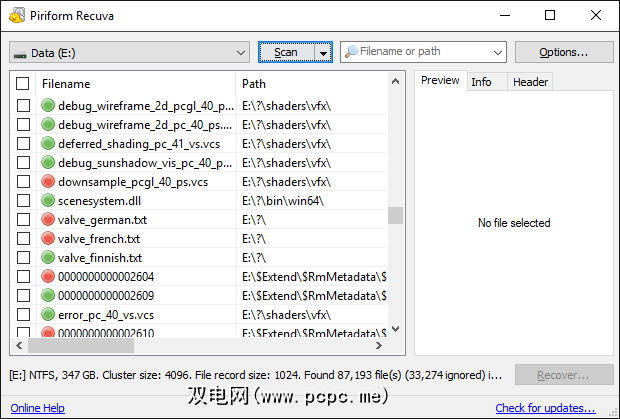The width and height of the screenshot is (620, 419).
Task: Click green status dot for debug_wireframe_2d_pc_40_ps
Action: coord(48,125)
